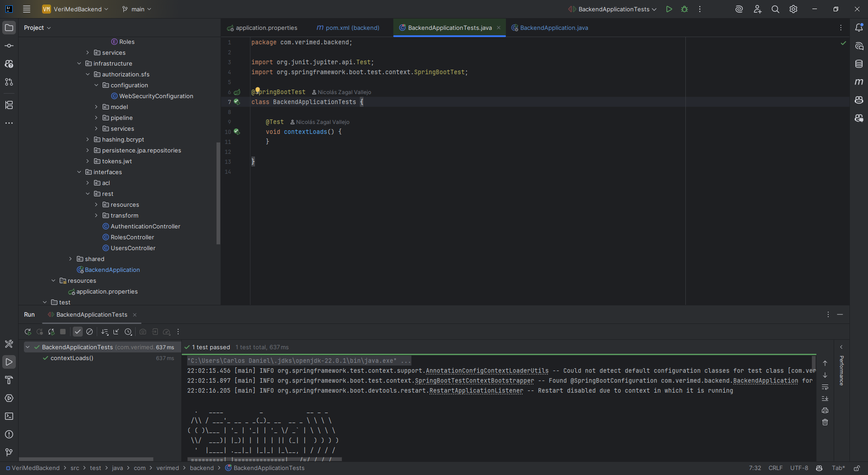Image resolution: width=868 pixels, height=475 pixels.
Task: Open the Notifications bell panel
Action: [x=859, y=28]
